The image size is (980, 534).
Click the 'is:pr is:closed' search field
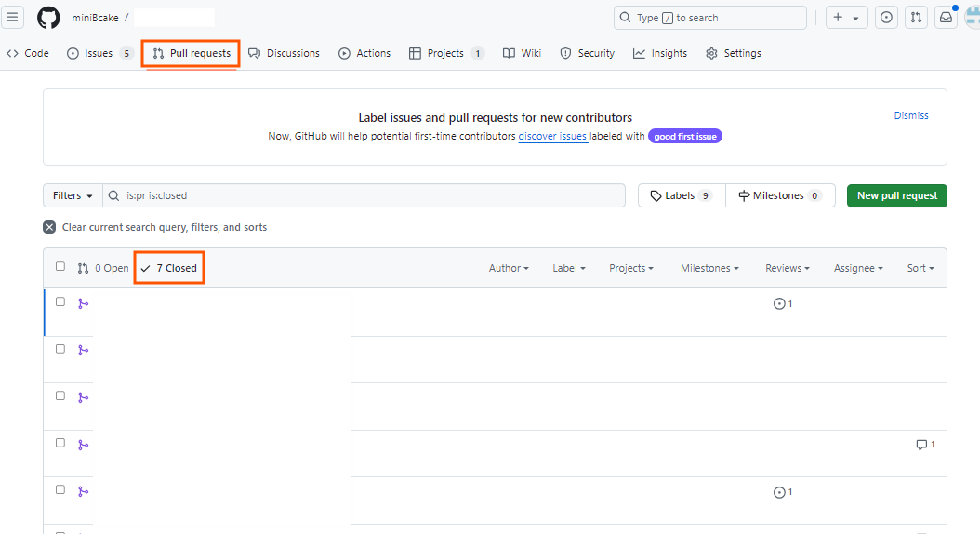(x=364, y=195)
